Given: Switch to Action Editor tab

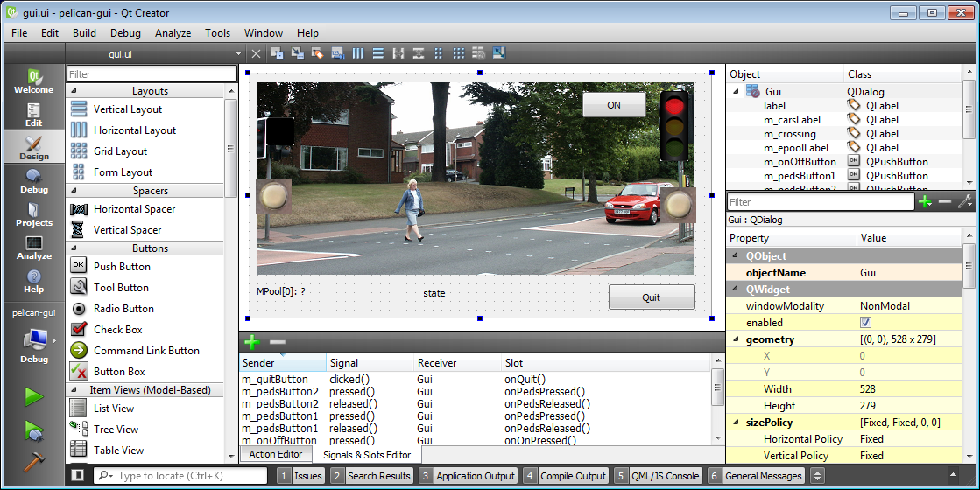Looking at the screenshot, I should (x=276, y=454).
